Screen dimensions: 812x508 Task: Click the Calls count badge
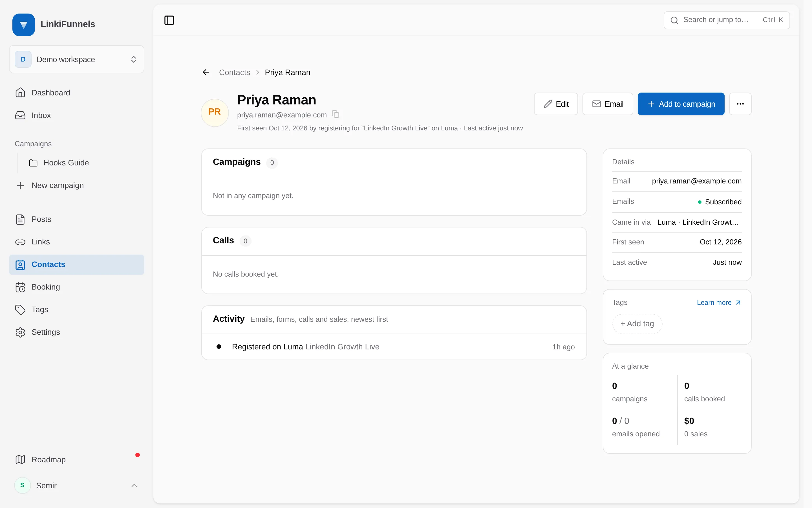click(x=245, y=241)
